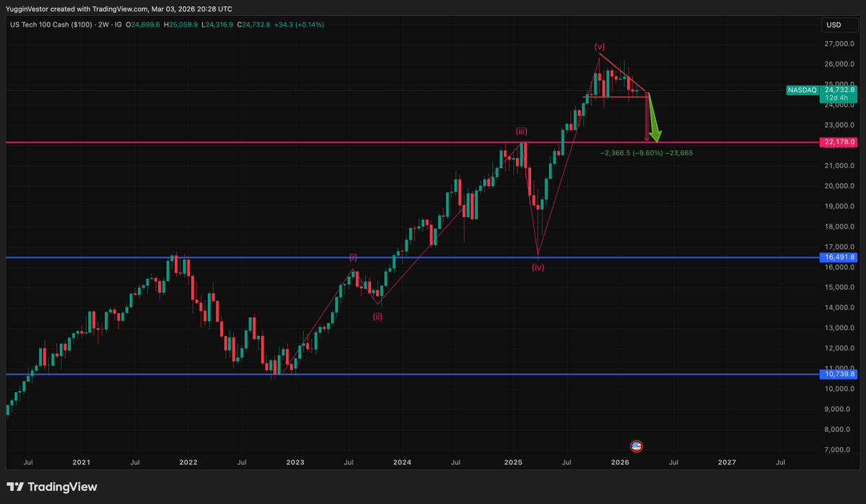Click the O24,699.6 open value
The width and height of the screenshot is (866, 504).
click(144, 25)
